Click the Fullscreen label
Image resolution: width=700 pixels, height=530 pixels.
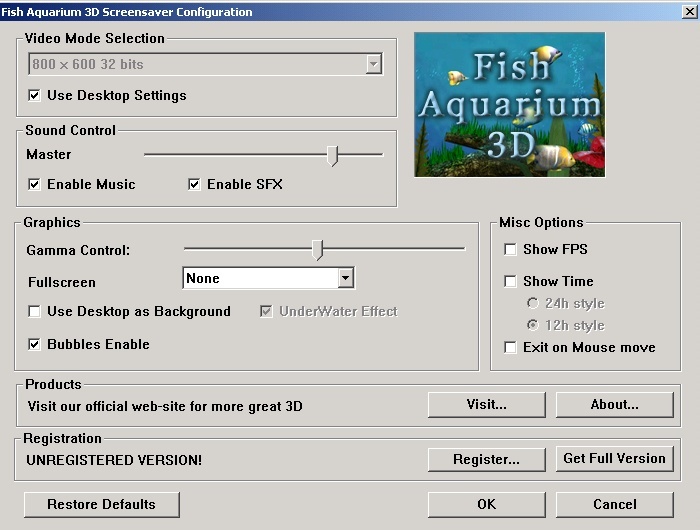coord(62,282)
